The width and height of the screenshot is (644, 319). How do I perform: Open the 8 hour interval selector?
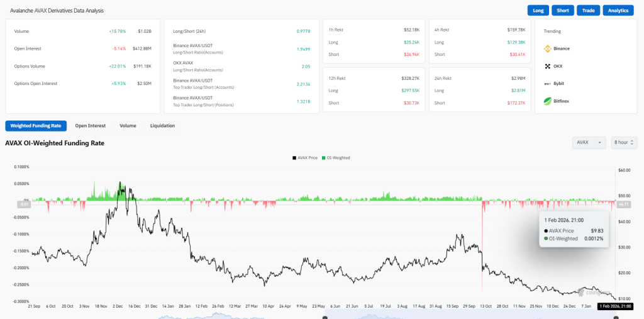624,142
